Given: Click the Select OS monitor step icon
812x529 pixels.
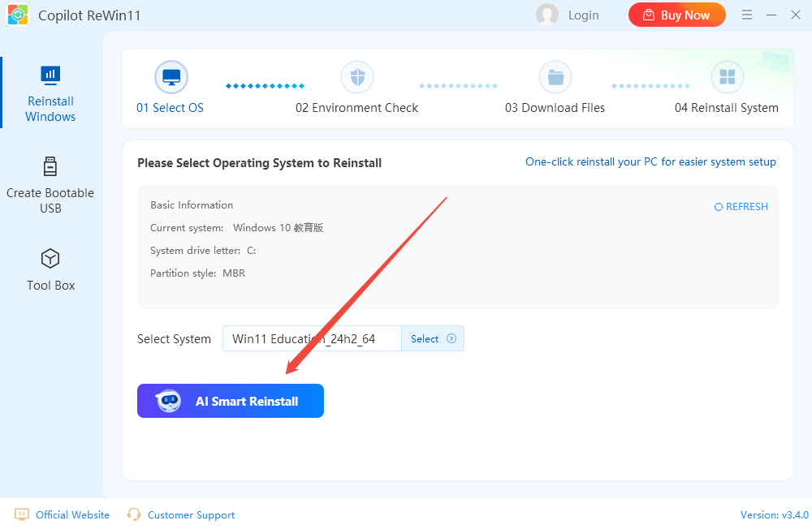Looking at the screenshot, I should [x=171, y=78].
